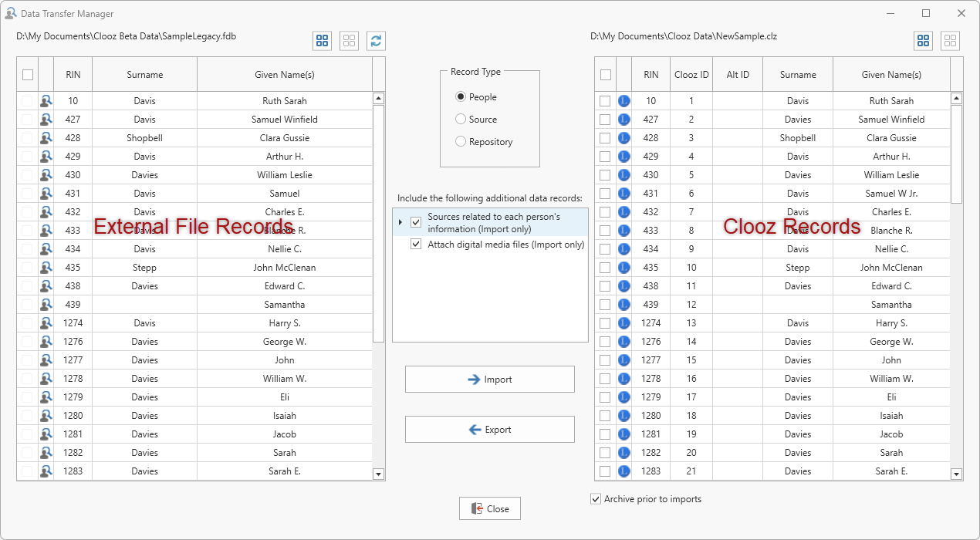Click blue info icon for Clooz ID 5
Image resolution: width=980 pixels, height=540 pixels.
(x=624, y=175)
